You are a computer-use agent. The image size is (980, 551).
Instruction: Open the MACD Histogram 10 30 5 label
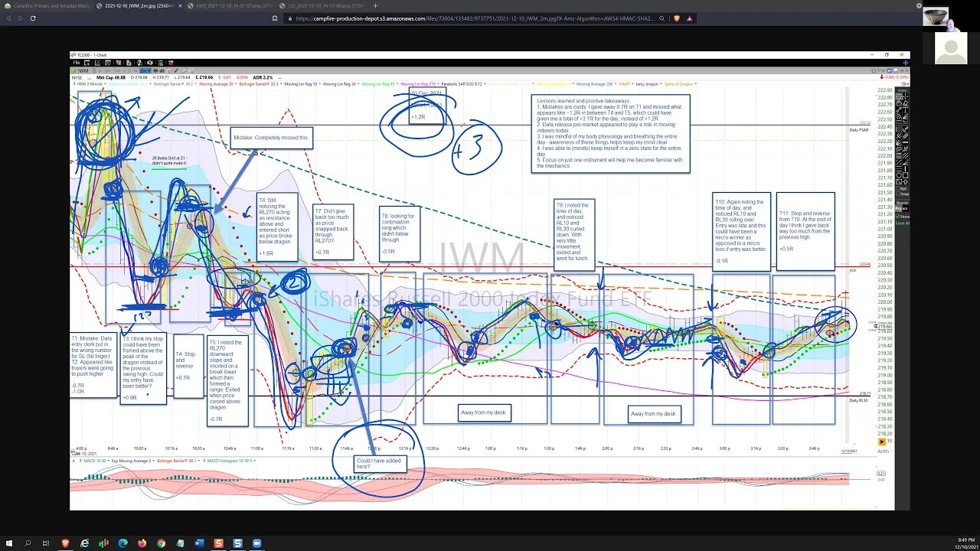(x=231, y=461)
